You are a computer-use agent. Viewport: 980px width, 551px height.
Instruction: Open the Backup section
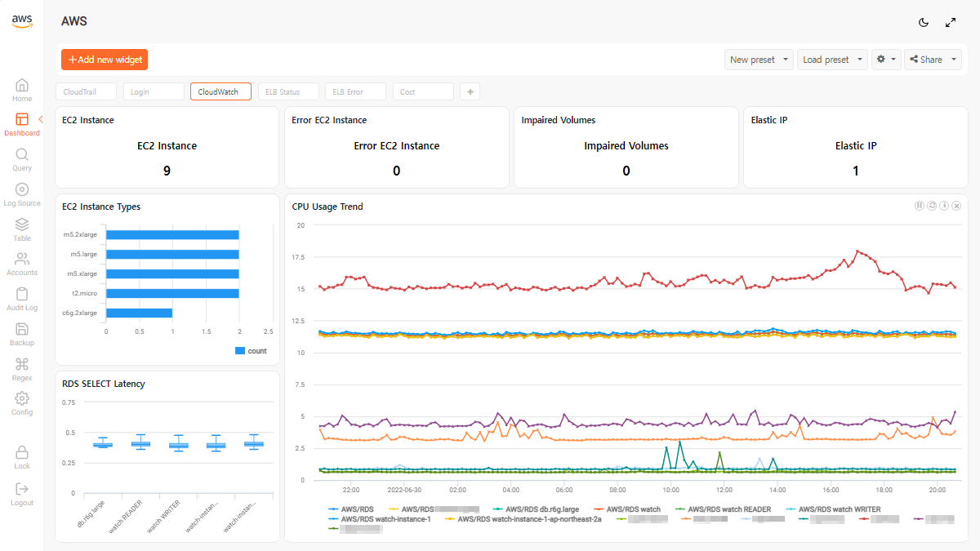(x=22, y=334)
